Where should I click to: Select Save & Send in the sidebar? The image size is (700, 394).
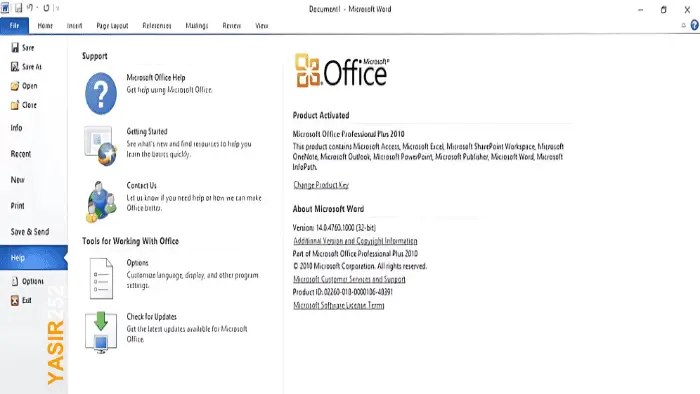[x=30, y=232]
